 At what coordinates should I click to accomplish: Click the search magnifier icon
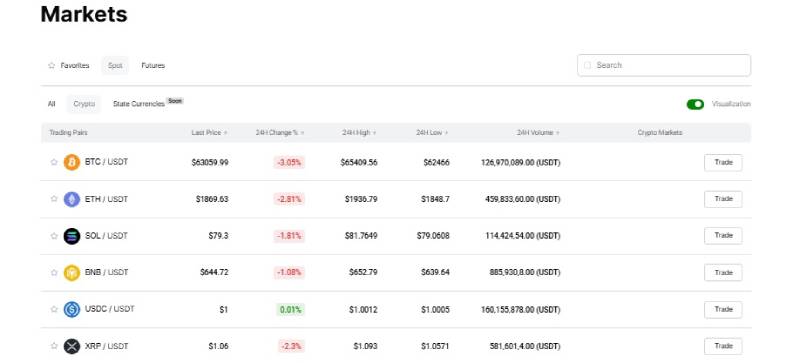click(587, 65)
